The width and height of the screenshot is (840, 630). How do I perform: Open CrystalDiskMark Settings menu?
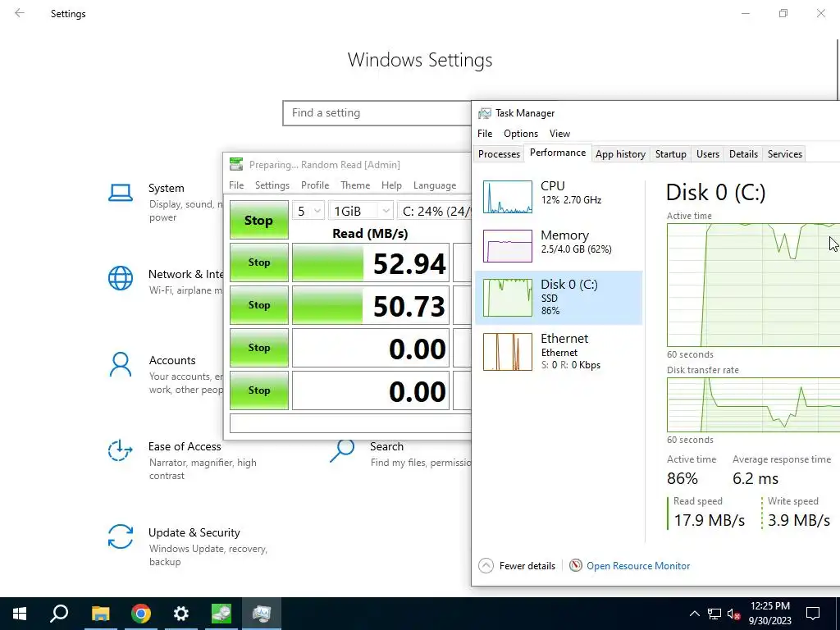click(272, 185)
